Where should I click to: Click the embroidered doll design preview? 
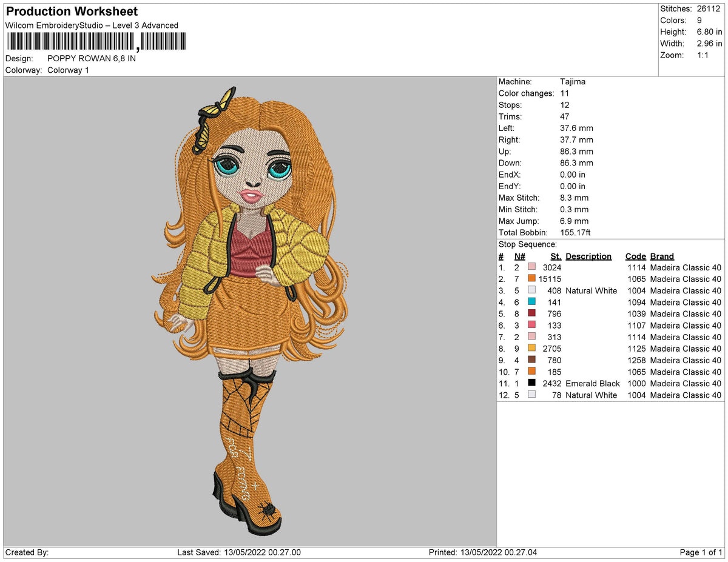coord(250,311)
